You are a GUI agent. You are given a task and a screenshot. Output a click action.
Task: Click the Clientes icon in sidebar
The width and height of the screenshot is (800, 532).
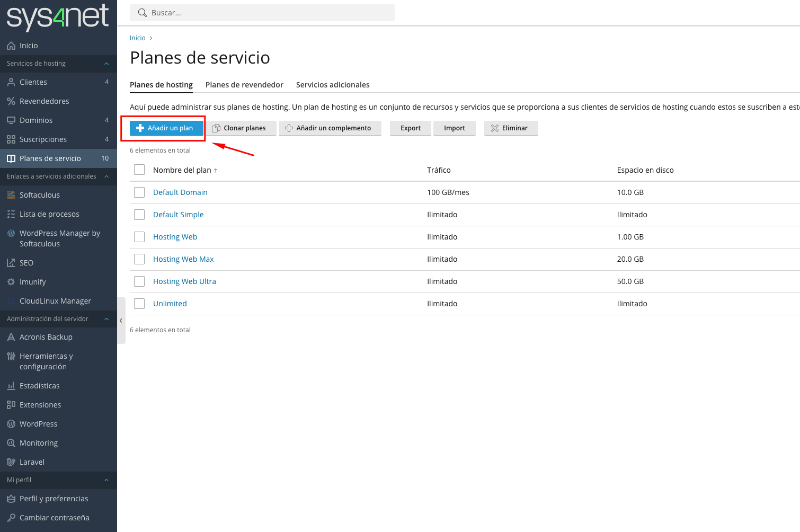pyautogui.click(x=11, y=82)
